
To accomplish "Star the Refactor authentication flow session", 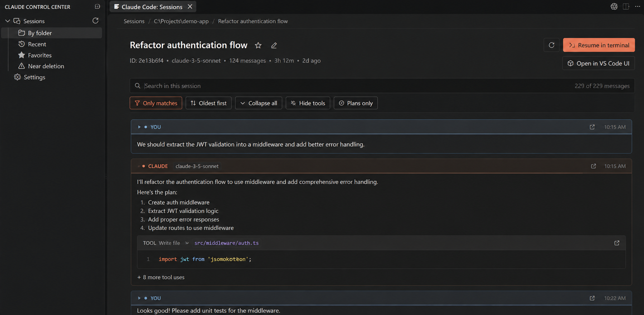I will point(258,45).
